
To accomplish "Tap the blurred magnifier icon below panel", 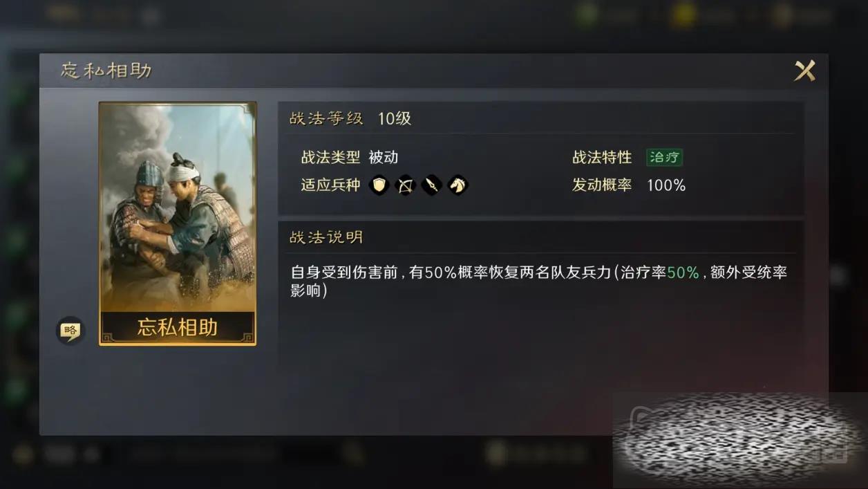I will click(x=353, y=453).
